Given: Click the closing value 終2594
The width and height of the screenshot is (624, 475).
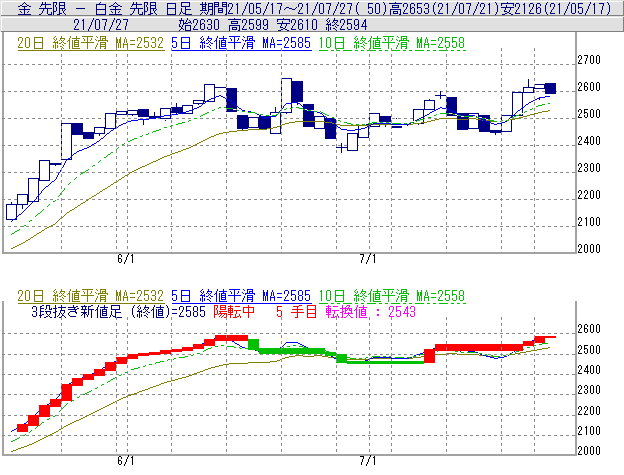Looking at the screenshot, I should (346, 25).
